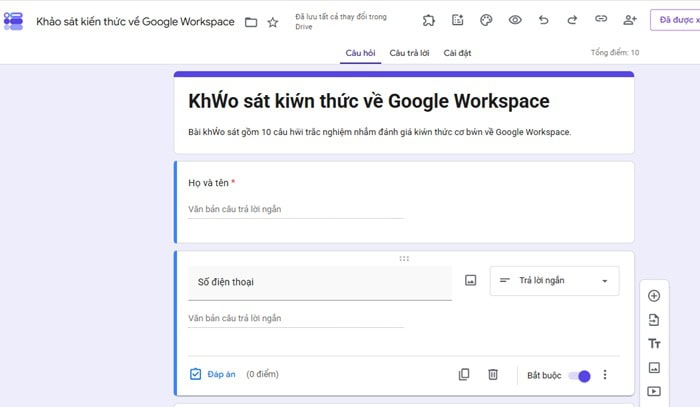Switch to the Câu hỏi tab
The image size is (700, 407).
pos(360,53)
